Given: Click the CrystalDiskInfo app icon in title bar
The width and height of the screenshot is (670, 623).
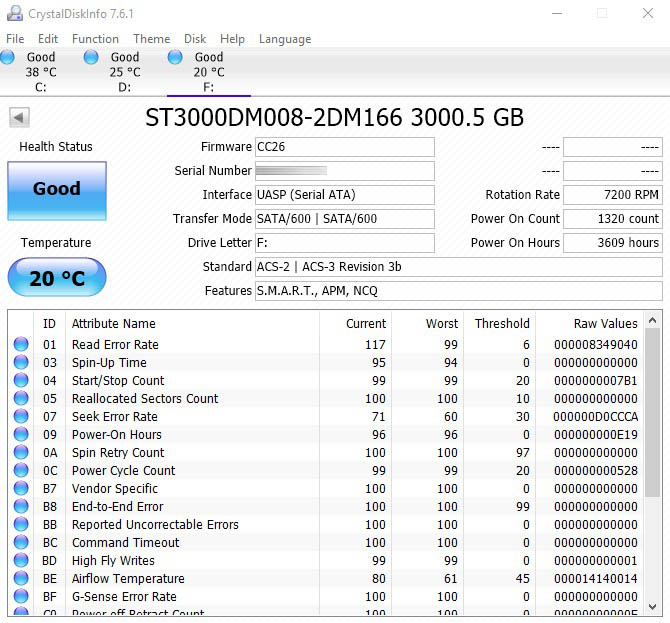Looking at the screenshot, I should [15, 13].
